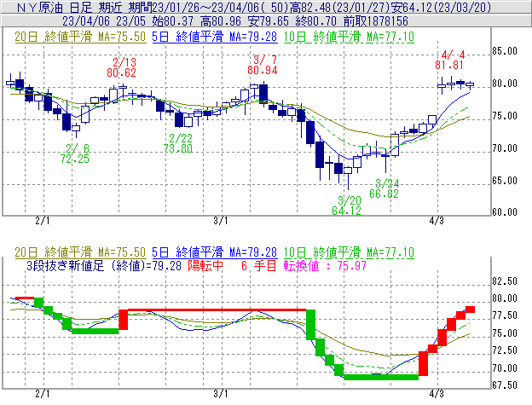This screenshot has width=532, height=405.
Task: Click the 終80.70 closing price value
Action: pyautogui.click(x=315, y=21)
